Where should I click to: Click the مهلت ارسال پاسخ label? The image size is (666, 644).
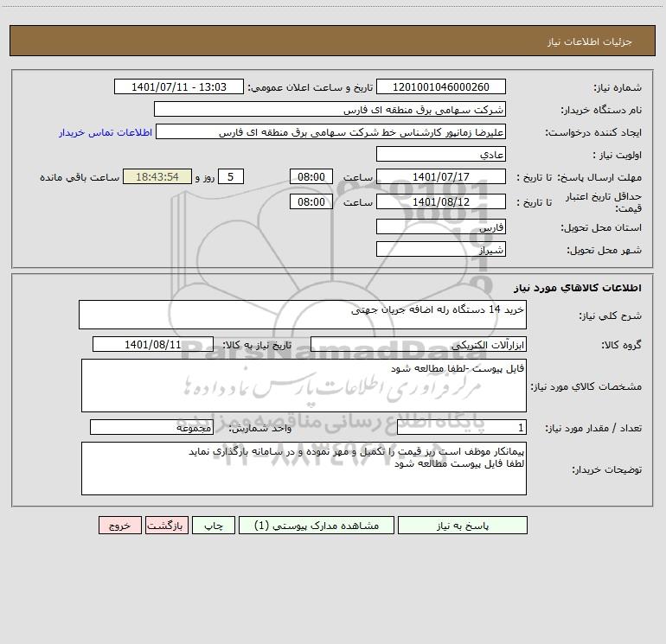[599, 177]
